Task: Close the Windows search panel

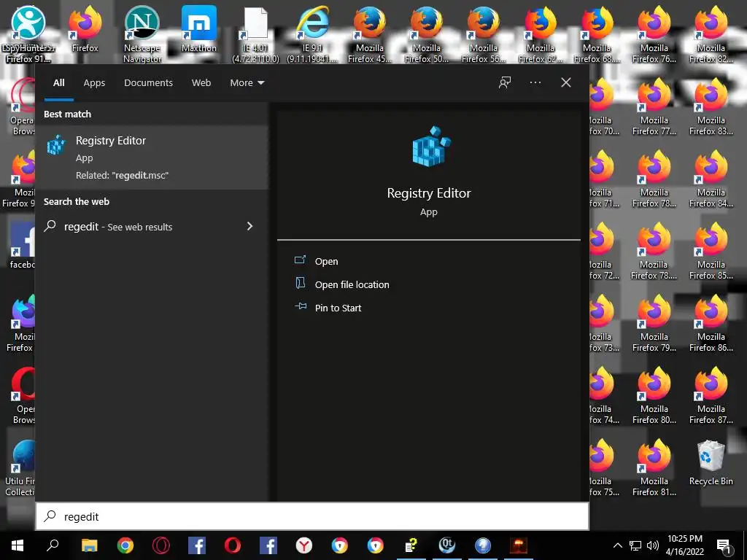Action: (x=565, y=82)
